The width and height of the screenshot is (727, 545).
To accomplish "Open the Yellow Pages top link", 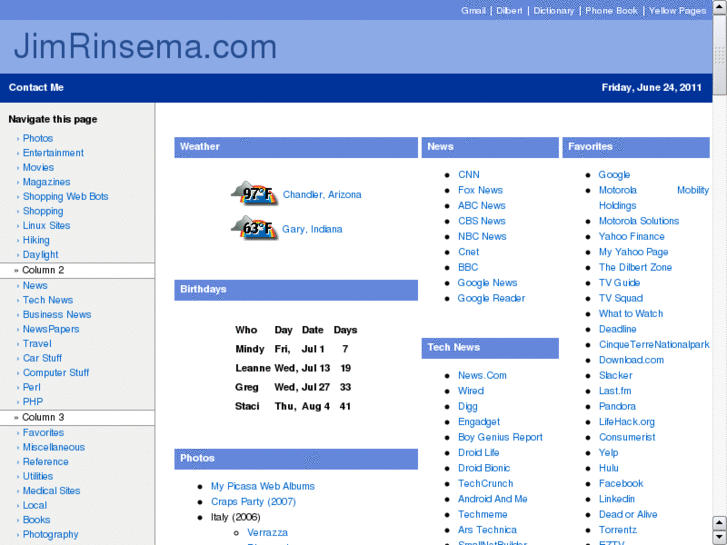I will pos(677,11).
